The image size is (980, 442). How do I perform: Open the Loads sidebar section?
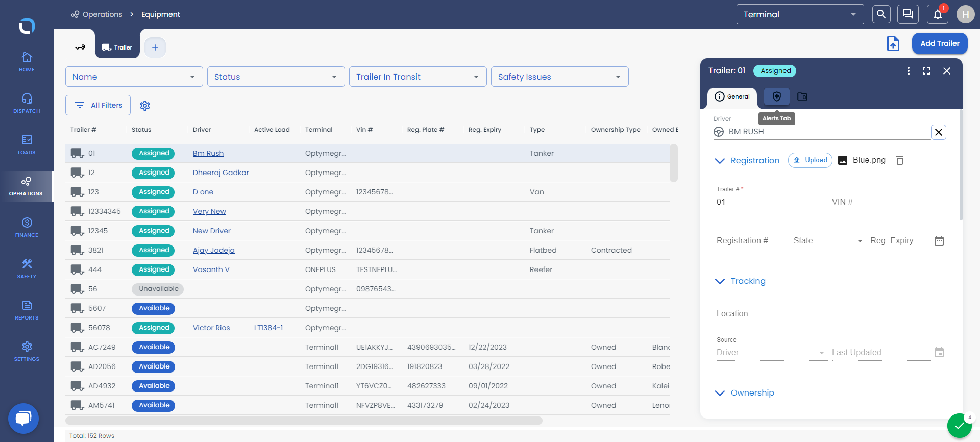27,144
